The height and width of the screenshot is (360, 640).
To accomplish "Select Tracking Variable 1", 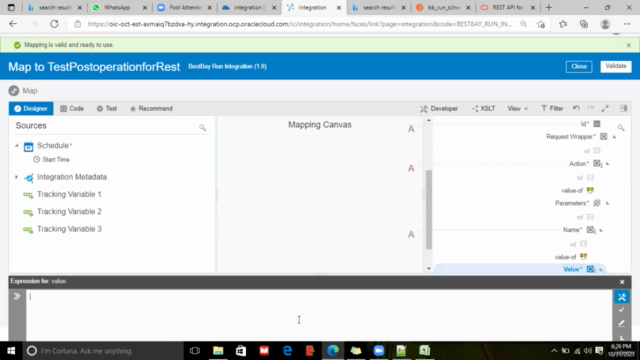I will coord(62,195).
